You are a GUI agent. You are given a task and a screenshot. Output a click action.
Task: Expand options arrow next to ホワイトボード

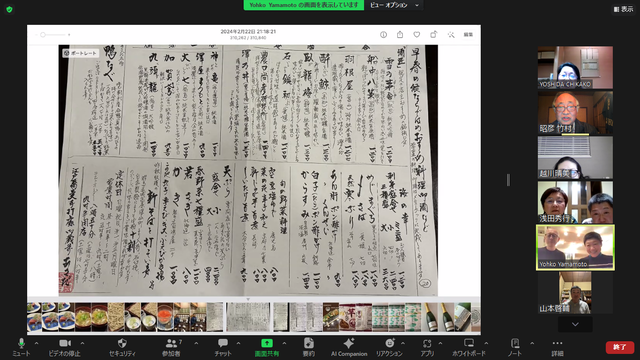coord(486,343)
